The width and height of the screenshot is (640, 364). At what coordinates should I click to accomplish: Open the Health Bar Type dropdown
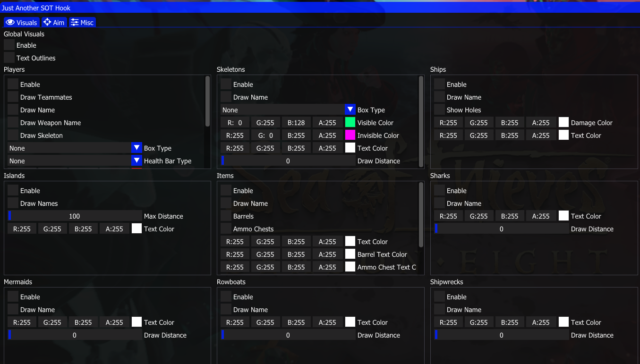point(137,161)
